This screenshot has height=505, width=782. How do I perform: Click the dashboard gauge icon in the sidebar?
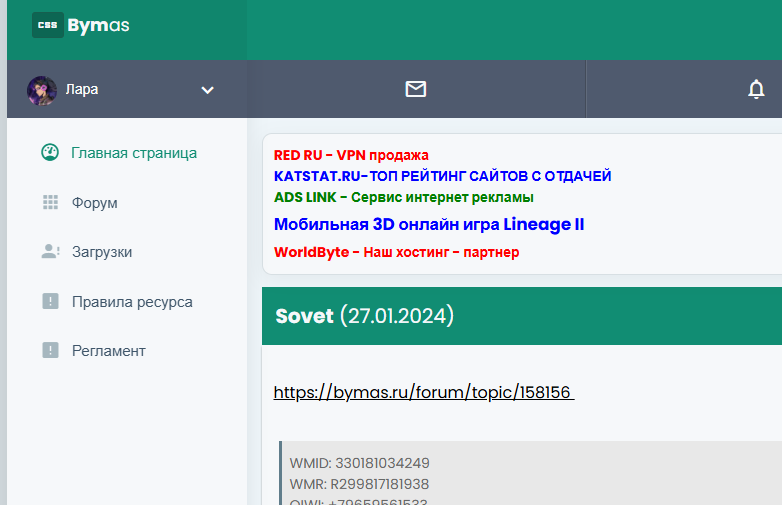(x=50, y=153)
